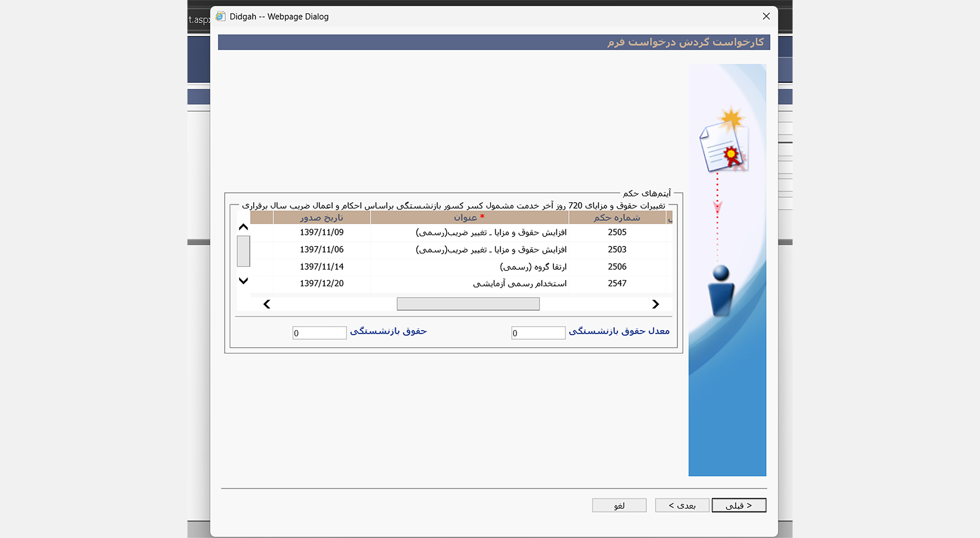Screen dimensions: 980x538
Task: Close the Didgah Webpage Dialog
Action: pos(766,16)
